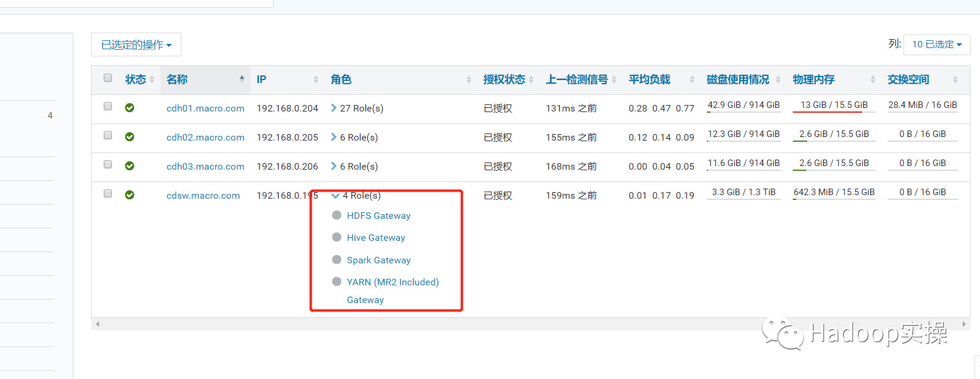Click gray status dot beside Spark Gateway
The image size is (980, 379).
coord(337,260)
